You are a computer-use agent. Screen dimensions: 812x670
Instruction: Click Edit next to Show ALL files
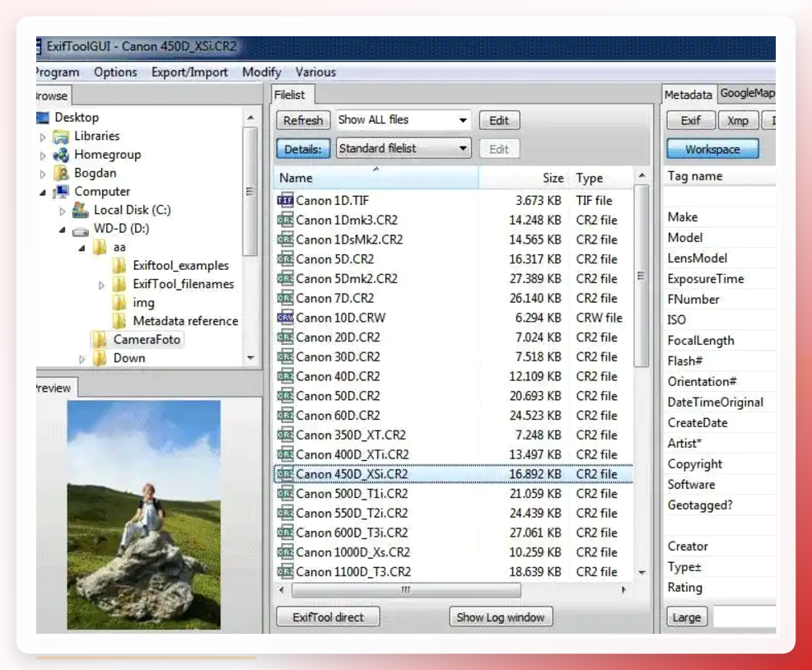coord(499,121)
